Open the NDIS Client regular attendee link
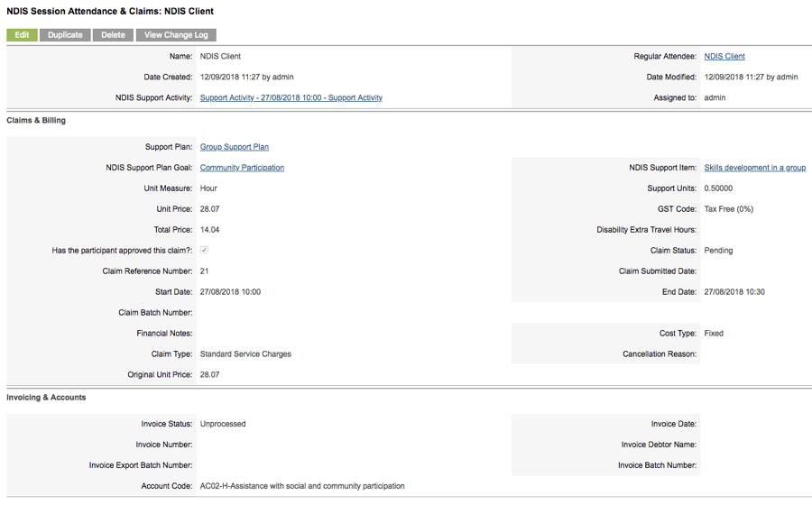The height and width of the screenshot is (505, 812). [x=724, y=57]
